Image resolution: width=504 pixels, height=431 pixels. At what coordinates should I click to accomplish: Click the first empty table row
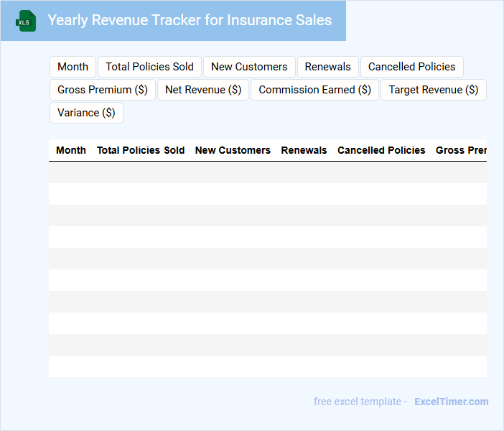point(267,172)
